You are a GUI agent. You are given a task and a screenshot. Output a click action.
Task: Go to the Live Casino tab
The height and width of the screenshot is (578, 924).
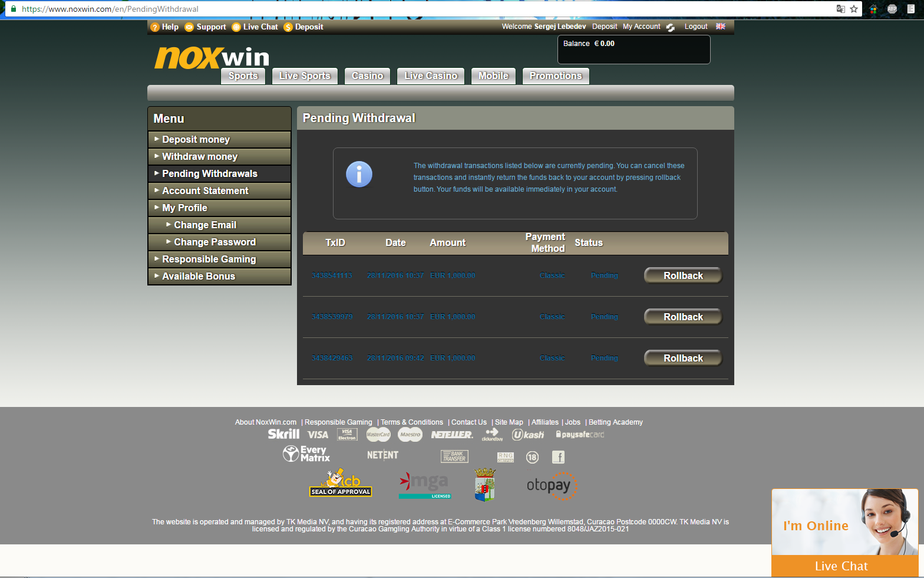431,76
